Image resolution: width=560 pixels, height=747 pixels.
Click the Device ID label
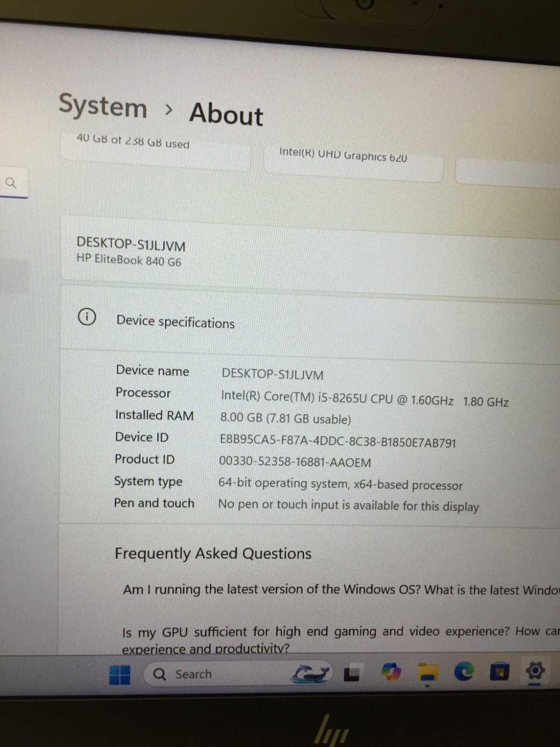142,437
